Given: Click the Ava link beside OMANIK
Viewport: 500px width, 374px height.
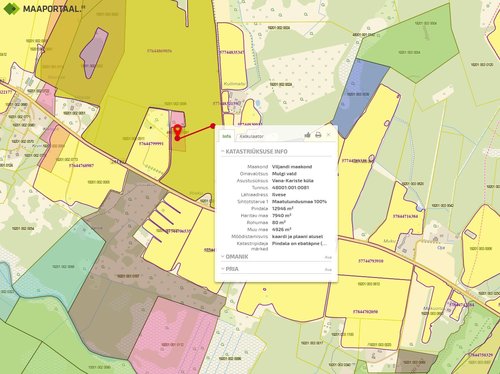Looking at the screenshot, I should click(328, 257).
